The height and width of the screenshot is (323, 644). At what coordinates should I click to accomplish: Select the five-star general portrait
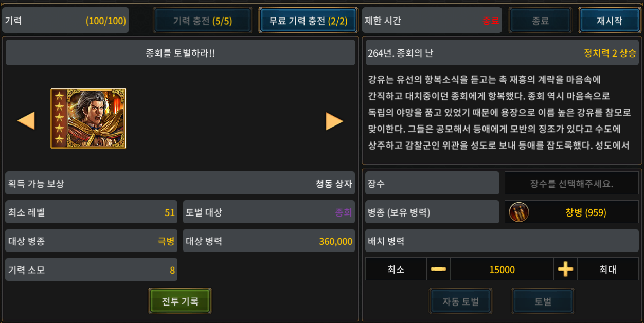point(88,118)
